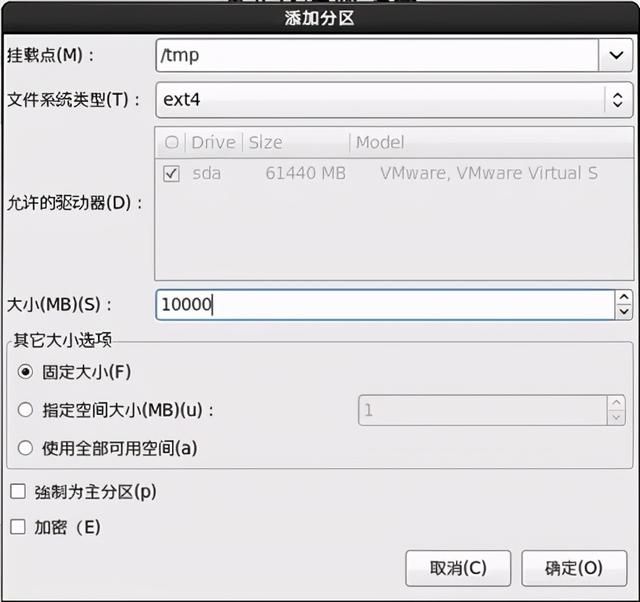Increase partition size with the up arrow
Viewport: 640px width, 602px height.
pyautogui.click(x=624, y=298)
